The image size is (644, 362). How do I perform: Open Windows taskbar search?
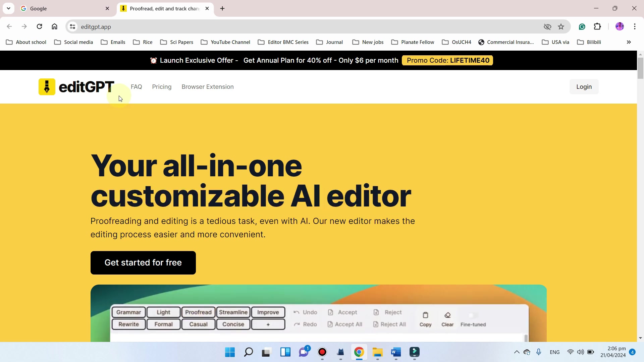point(248,352)
